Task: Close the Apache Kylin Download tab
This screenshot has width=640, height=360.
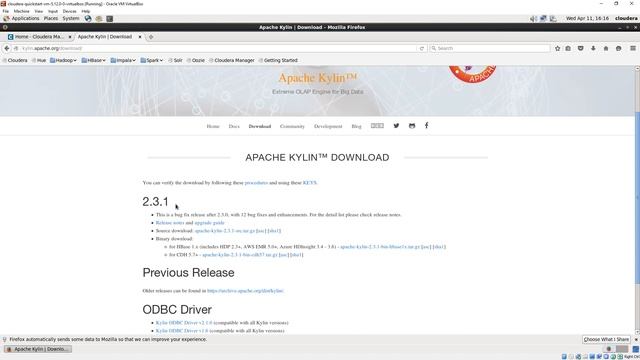Action: (x=140, y=37)
